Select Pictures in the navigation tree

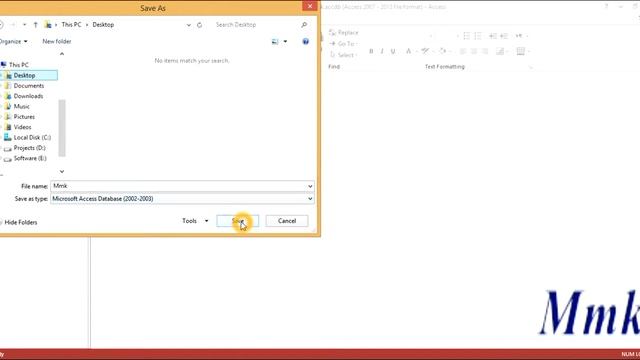point(24,117)
